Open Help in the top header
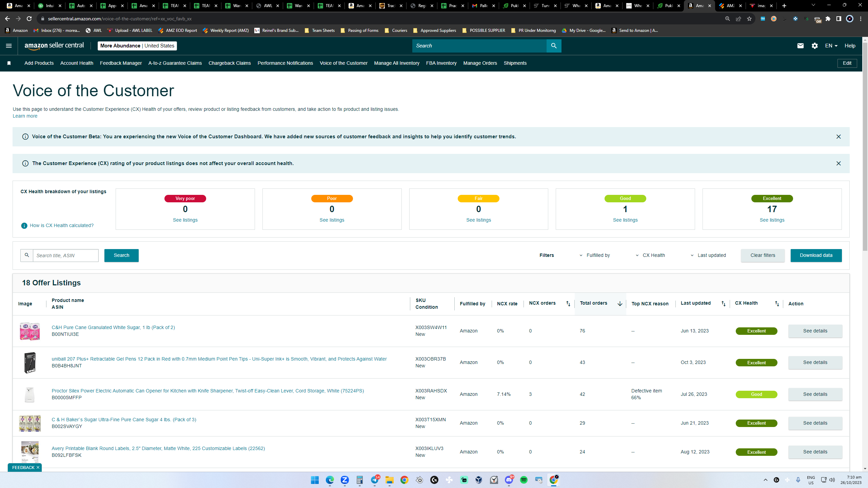The width and height of the screenshot is (868, 488). tap(850, 46)
